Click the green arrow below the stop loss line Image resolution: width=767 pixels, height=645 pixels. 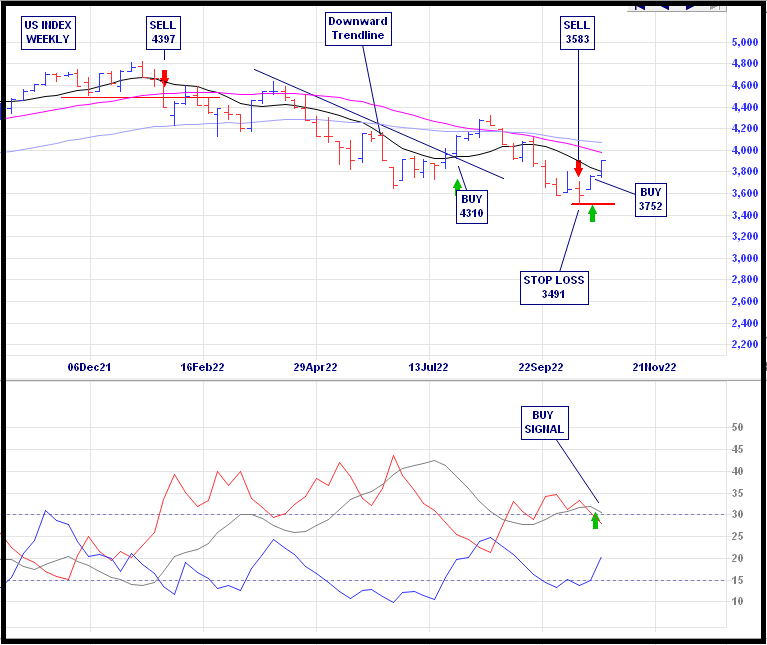[x=592, y=214]
